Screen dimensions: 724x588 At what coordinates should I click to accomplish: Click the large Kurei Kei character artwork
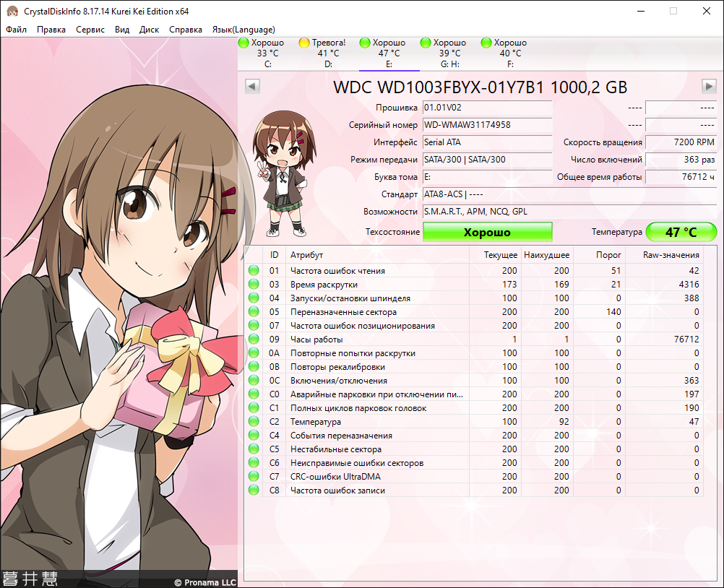[x=119, y=312]
